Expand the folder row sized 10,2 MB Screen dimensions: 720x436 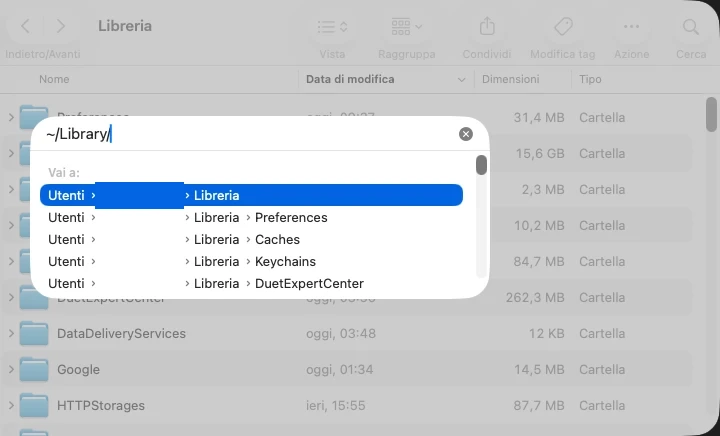point(11,225)
